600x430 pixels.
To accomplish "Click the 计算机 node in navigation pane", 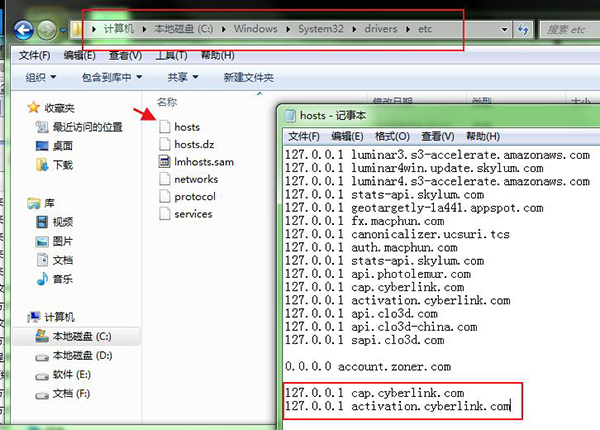I will pyautogui.click(x=51, y=317).
